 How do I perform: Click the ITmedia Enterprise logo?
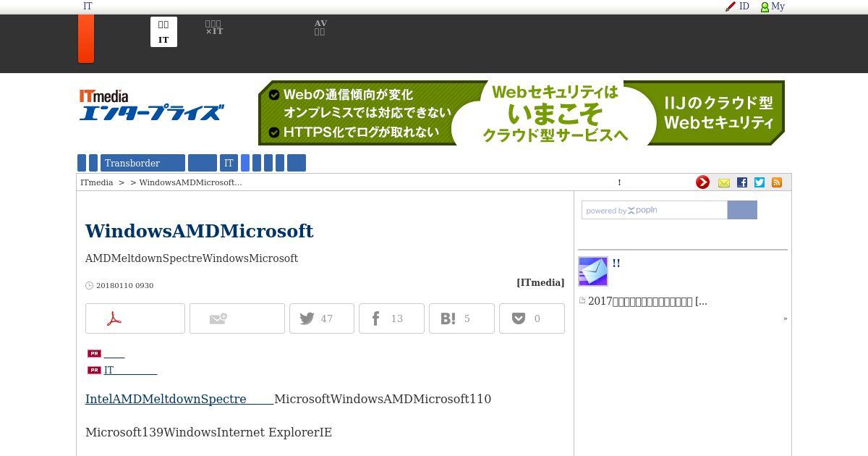[x=150, y=105]
